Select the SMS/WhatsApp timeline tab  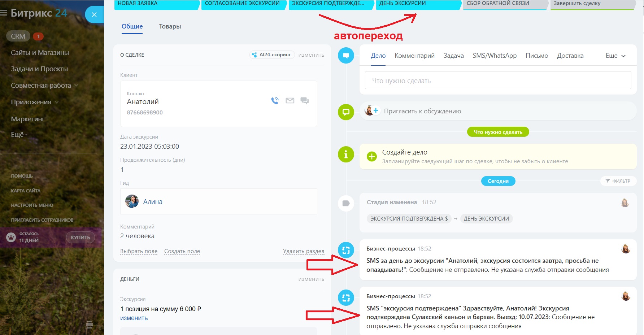495,56
